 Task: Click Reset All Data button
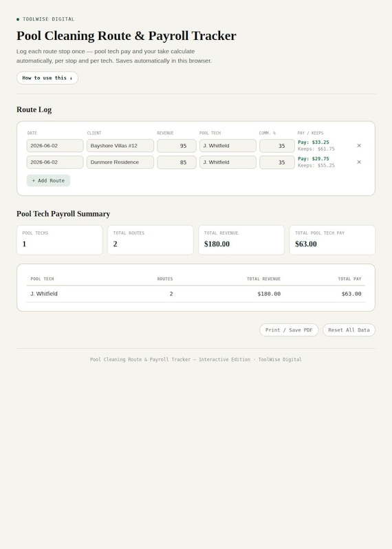pos(349,330)
